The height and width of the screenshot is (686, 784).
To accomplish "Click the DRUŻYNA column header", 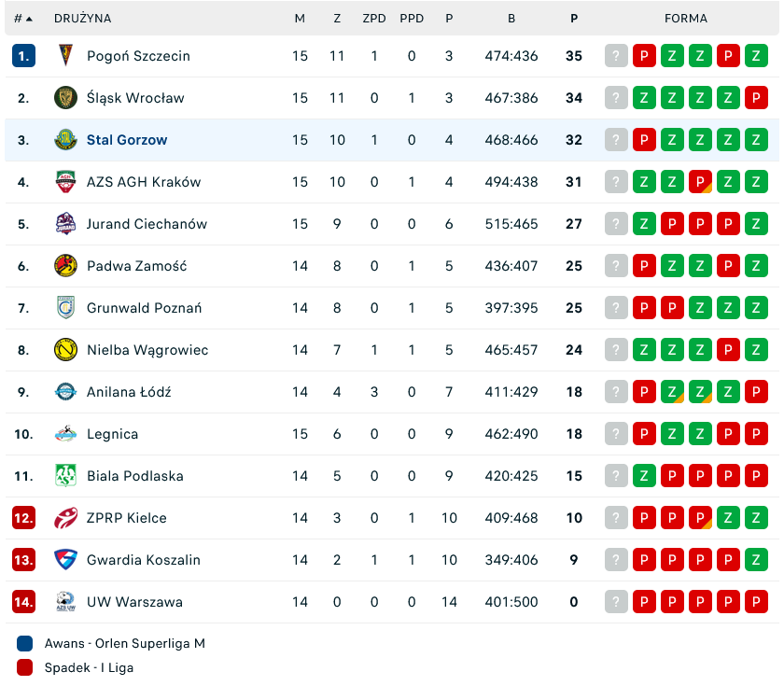I will coord(82,19).
